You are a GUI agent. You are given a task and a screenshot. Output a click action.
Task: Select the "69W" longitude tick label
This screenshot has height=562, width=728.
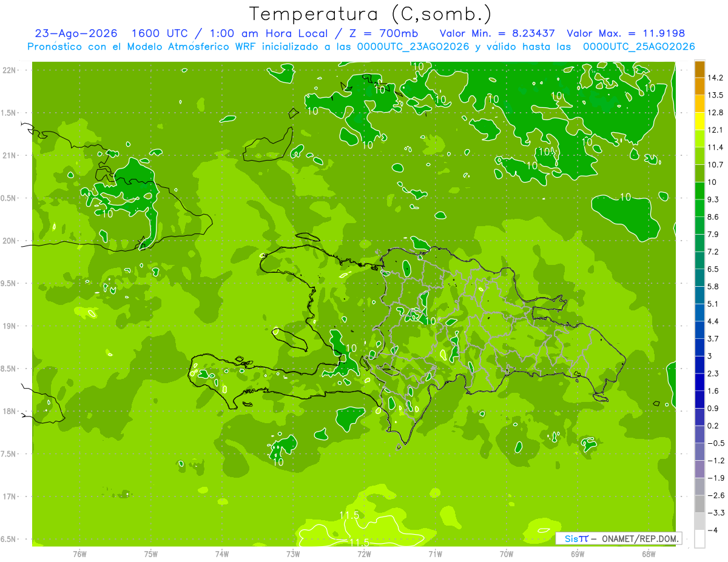(x=577, y=554)
